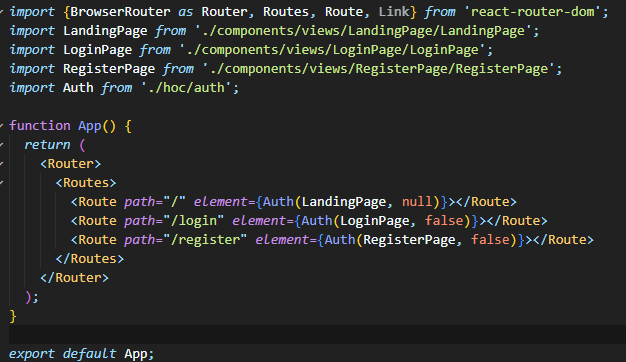
Task: Click the 'null' argument in first Route
Action: coord(417,202)
